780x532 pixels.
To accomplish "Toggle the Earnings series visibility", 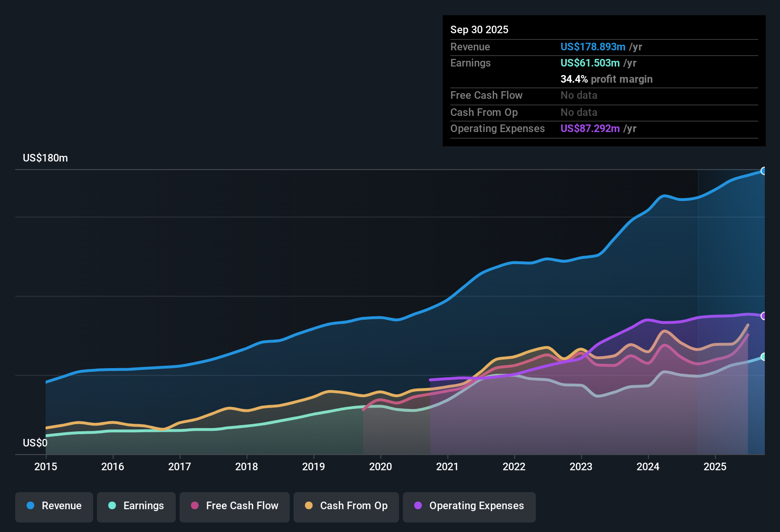I will point(136,506).
